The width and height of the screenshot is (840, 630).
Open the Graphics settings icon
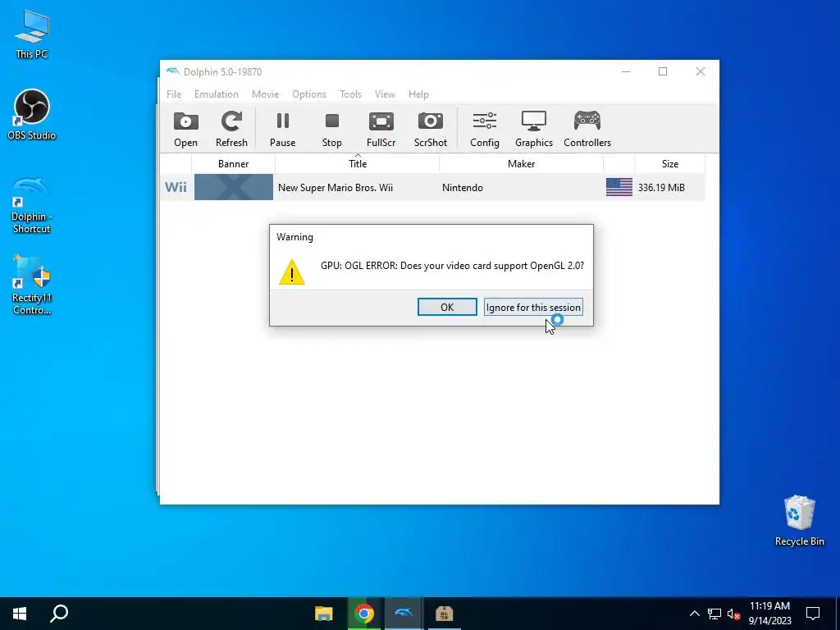[x=533, y=129]
